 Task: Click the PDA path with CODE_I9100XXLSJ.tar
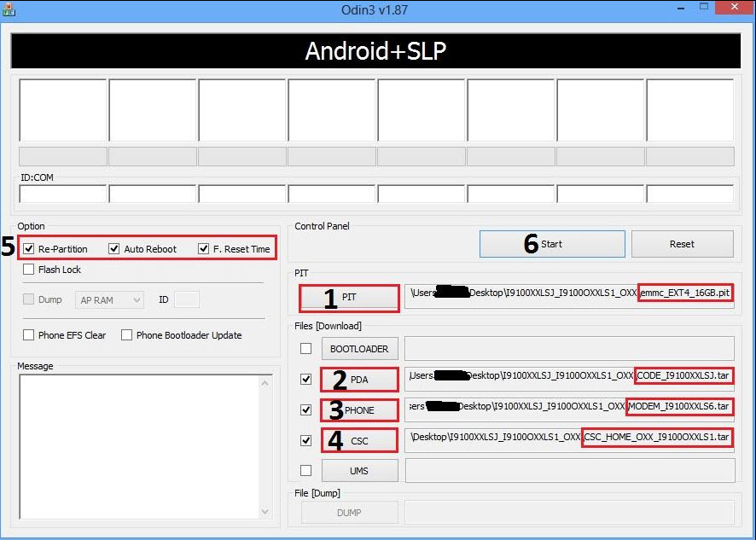(x=569, y=378)
